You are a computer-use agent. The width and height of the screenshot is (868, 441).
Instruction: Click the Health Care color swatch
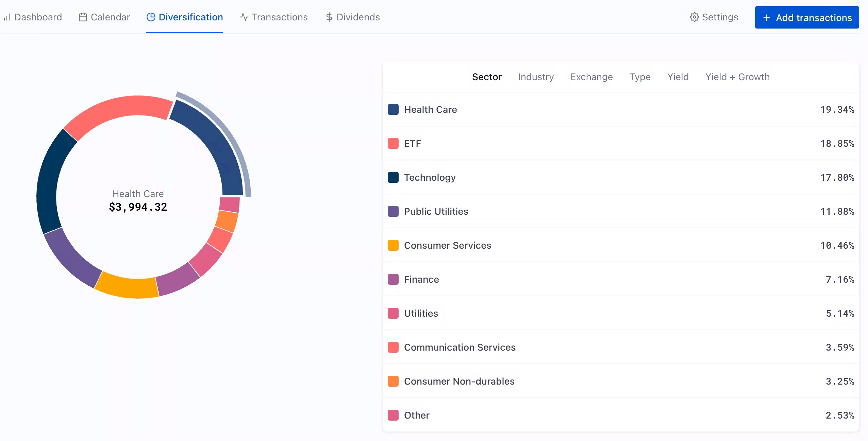pyautogui.click(x=393, y=109)
